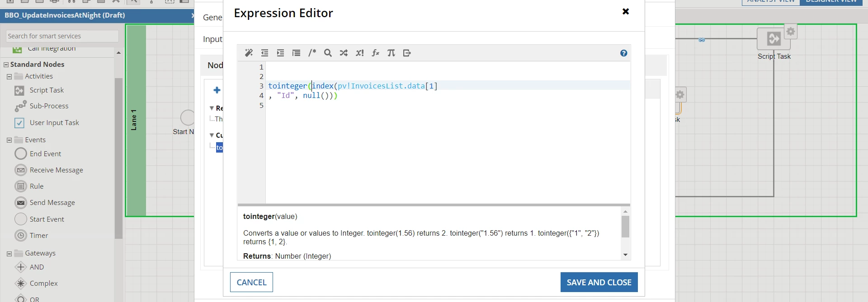Select the User Input Task icon

(19, 123)
